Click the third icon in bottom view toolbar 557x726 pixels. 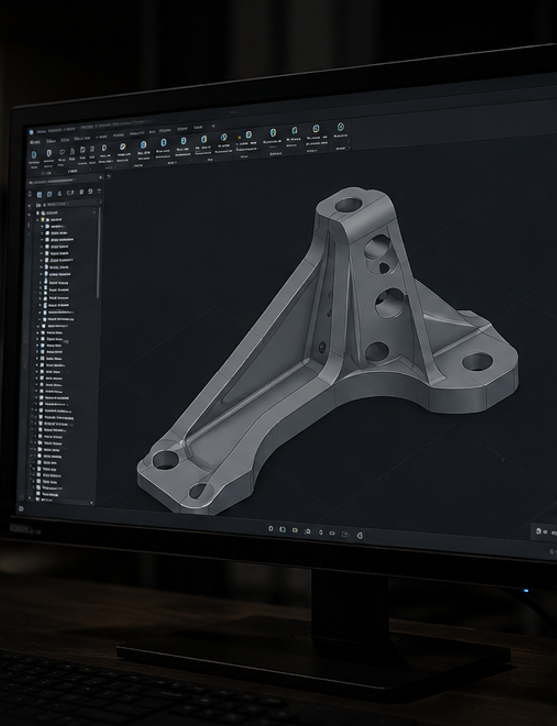[x=295, y=530]
